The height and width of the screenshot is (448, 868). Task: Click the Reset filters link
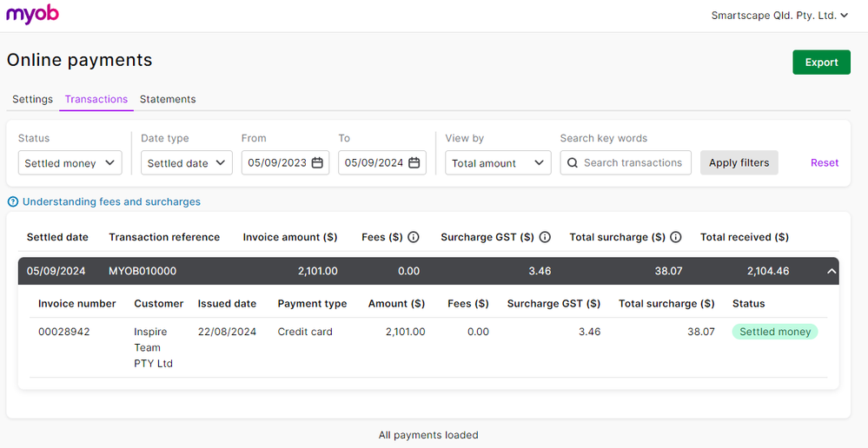825,163
